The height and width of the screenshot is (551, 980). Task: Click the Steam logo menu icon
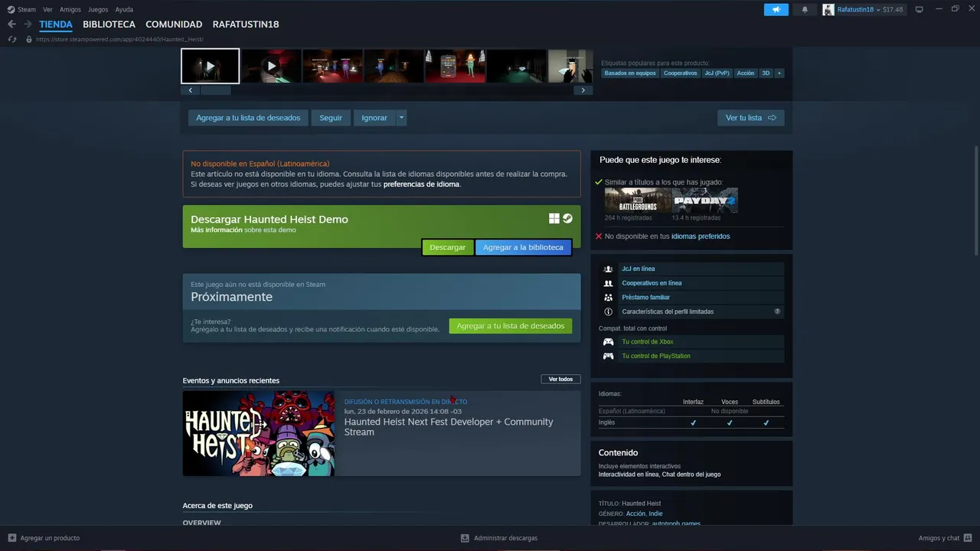coord(11,9)
